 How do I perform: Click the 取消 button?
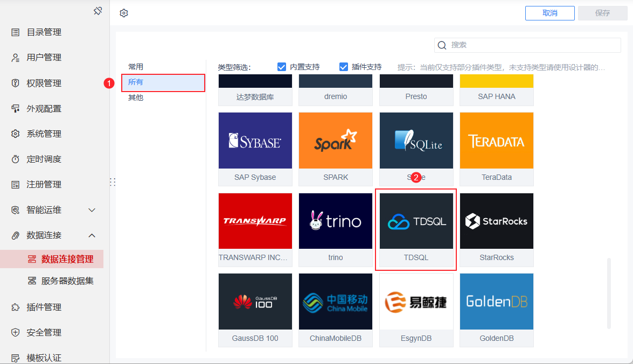(x=550, y=13)
